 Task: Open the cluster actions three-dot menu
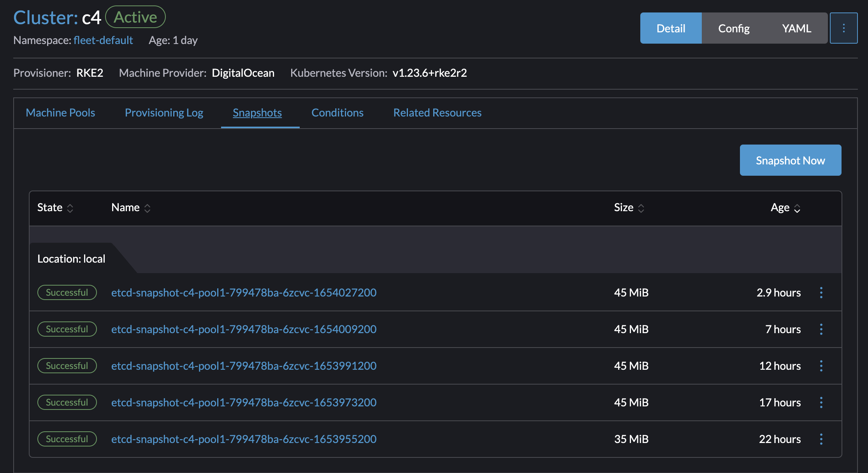click(843, 28)
